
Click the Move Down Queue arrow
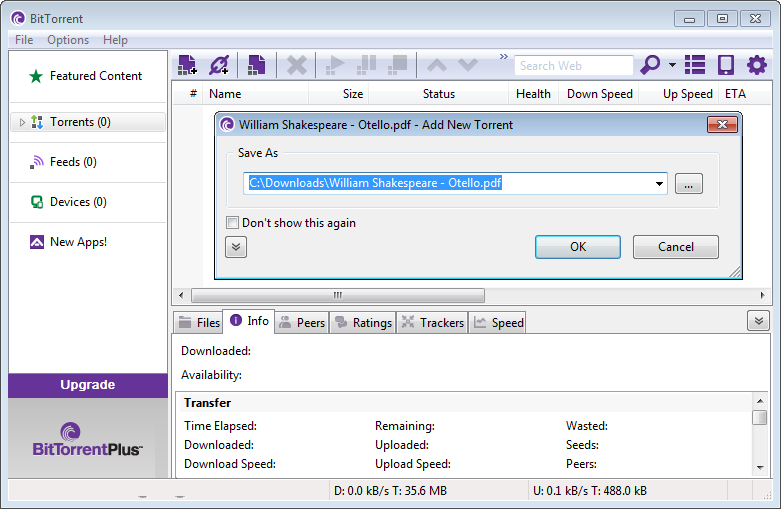pyautogui.click(x=468, y=65)
